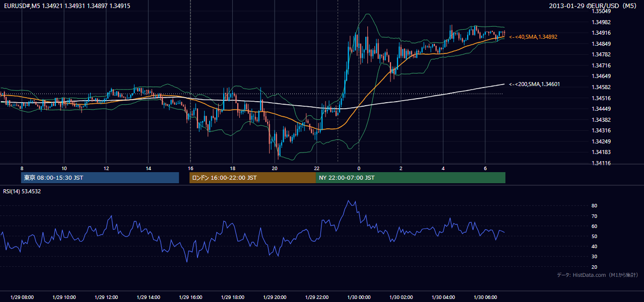Click the RSI 30 level label

[x=594, y=256]
